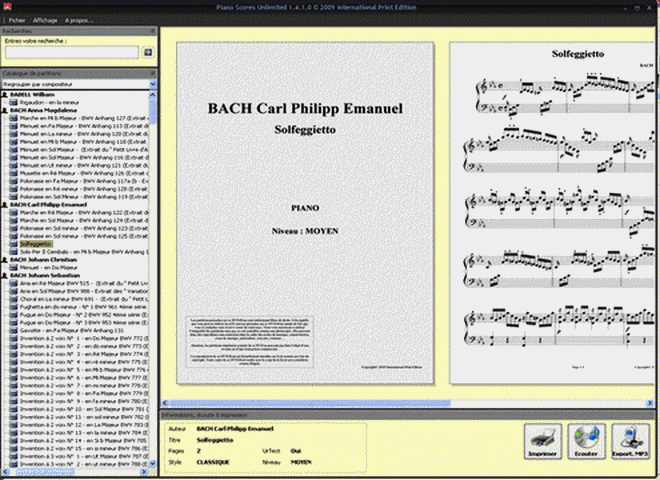
Task: Click the score icon beside Rigaudon en la mineur
Action: pos(13,102)
